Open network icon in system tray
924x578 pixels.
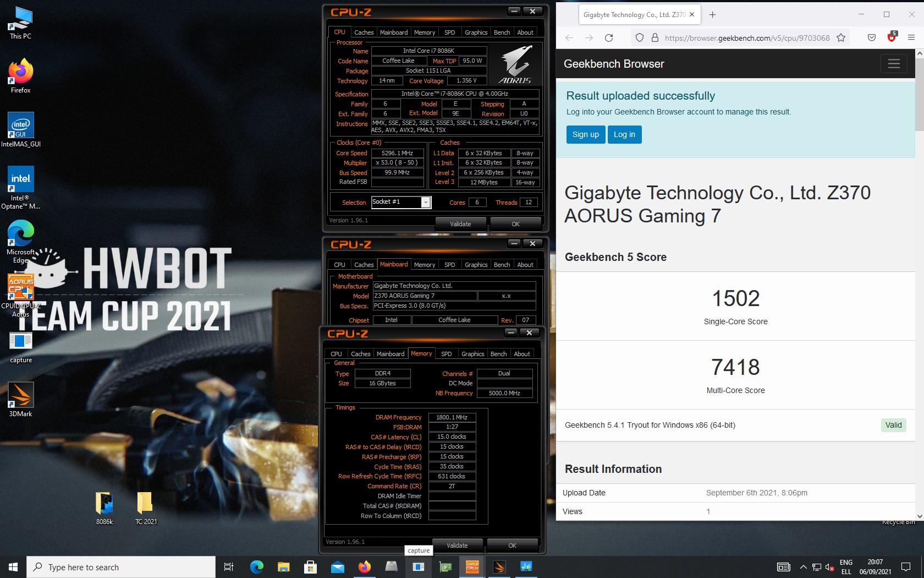(x=817, y=567)
